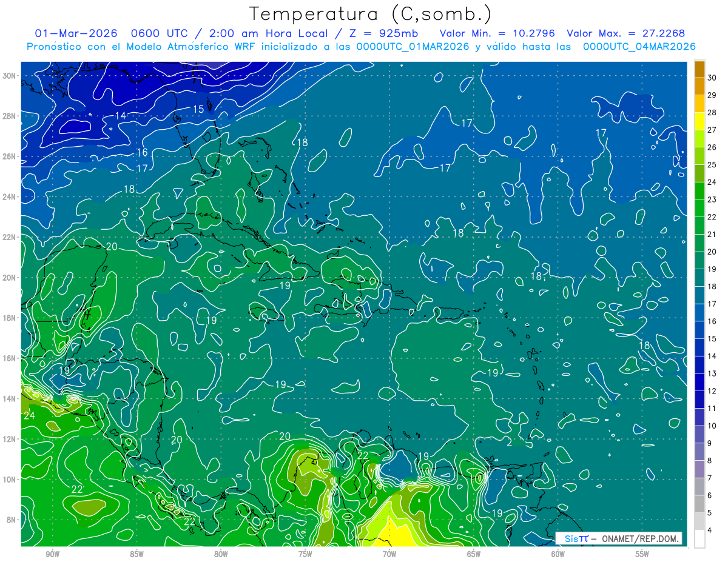Click the brown top swatch of the color scale
The image size is (728, 562).
tap(699, 69)
